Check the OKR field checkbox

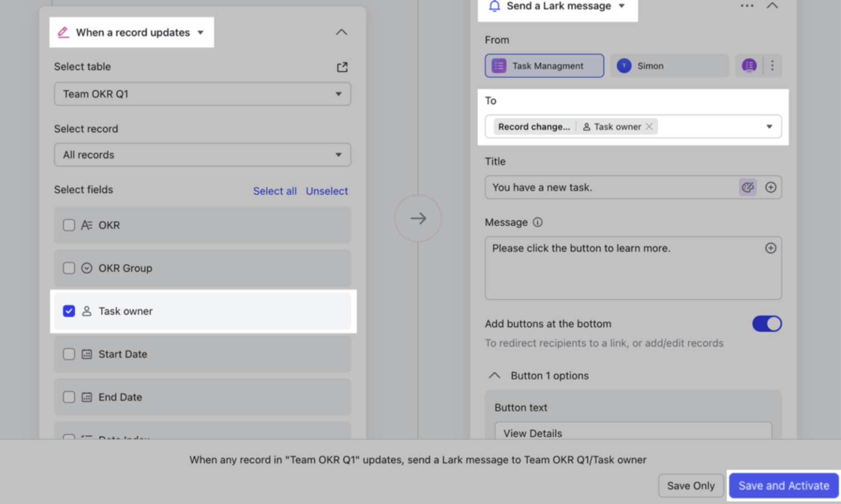click(69, 225)
